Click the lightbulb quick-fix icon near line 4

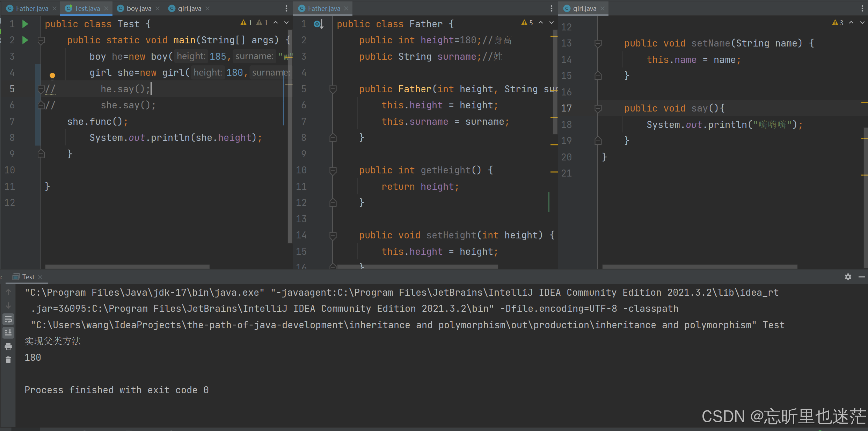click(52, 76)
